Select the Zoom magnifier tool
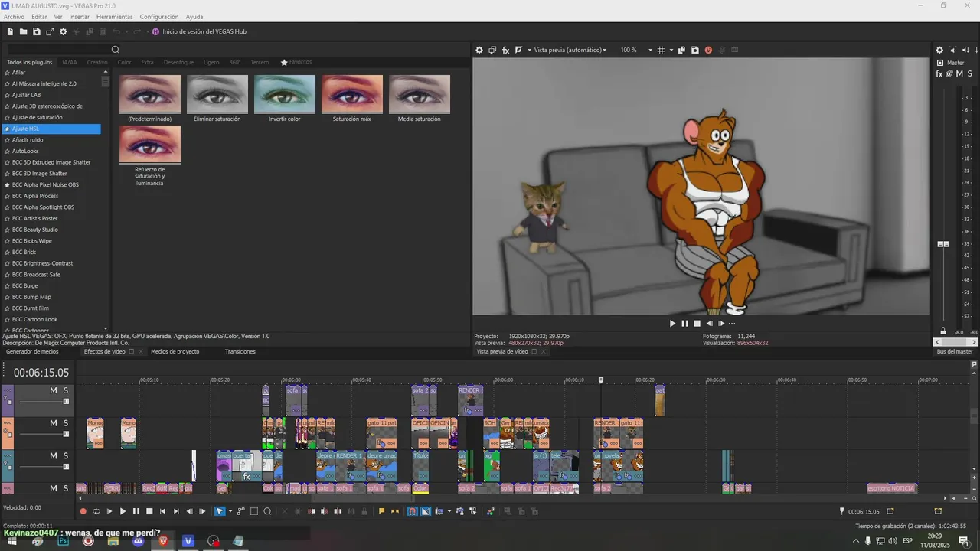 (267, 511)
